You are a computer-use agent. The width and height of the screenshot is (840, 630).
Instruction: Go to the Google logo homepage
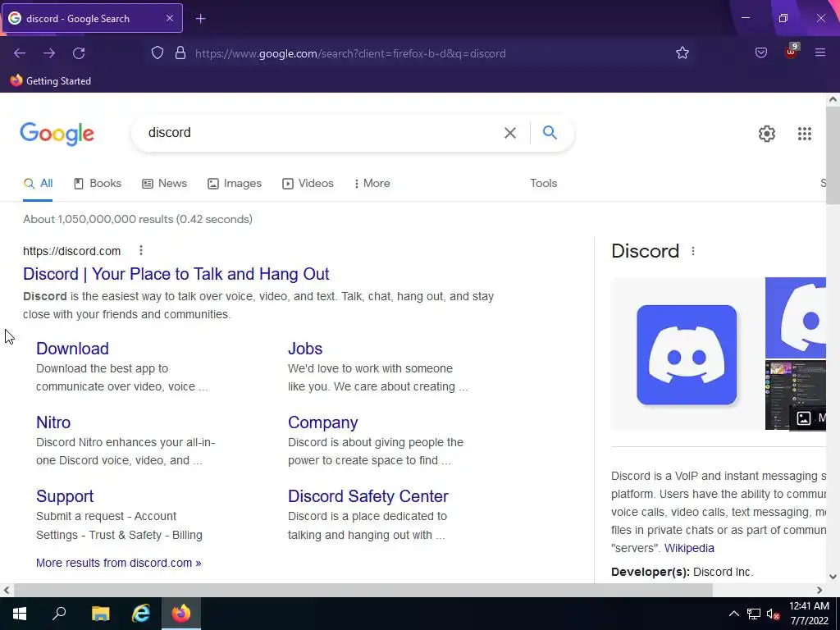coord(57,134)
